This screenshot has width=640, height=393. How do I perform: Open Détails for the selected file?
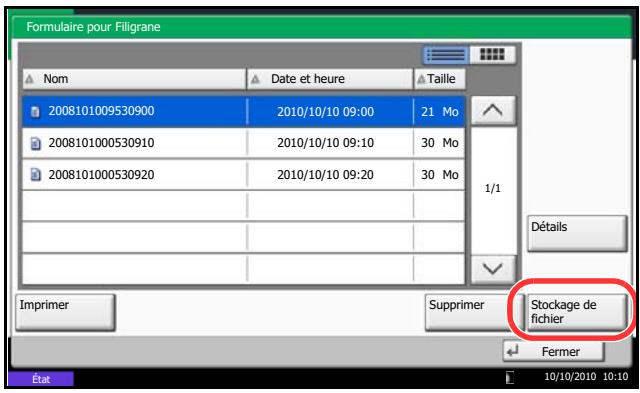(577, 233)
